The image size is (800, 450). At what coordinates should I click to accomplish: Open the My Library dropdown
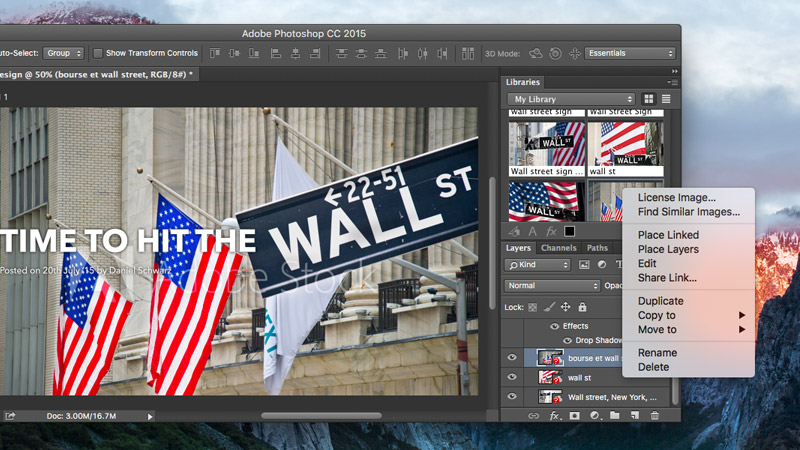pyautogui.click(x=572, y=99)
